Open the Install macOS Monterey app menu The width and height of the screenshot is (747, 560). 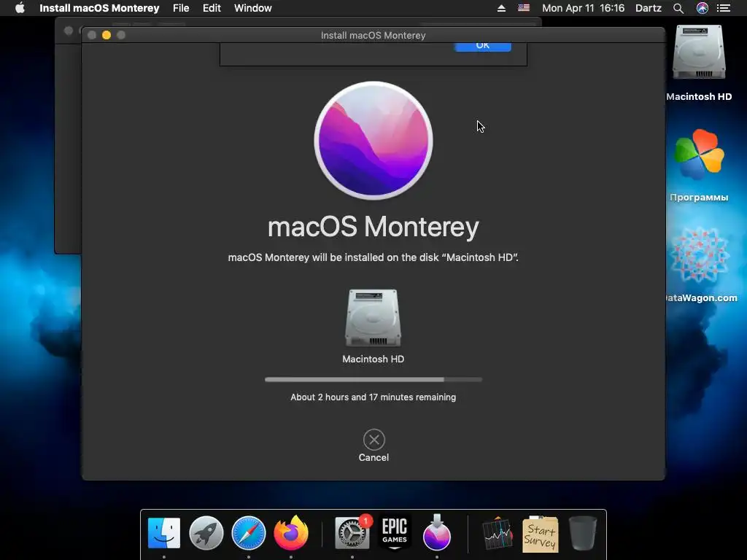[99, 8]
